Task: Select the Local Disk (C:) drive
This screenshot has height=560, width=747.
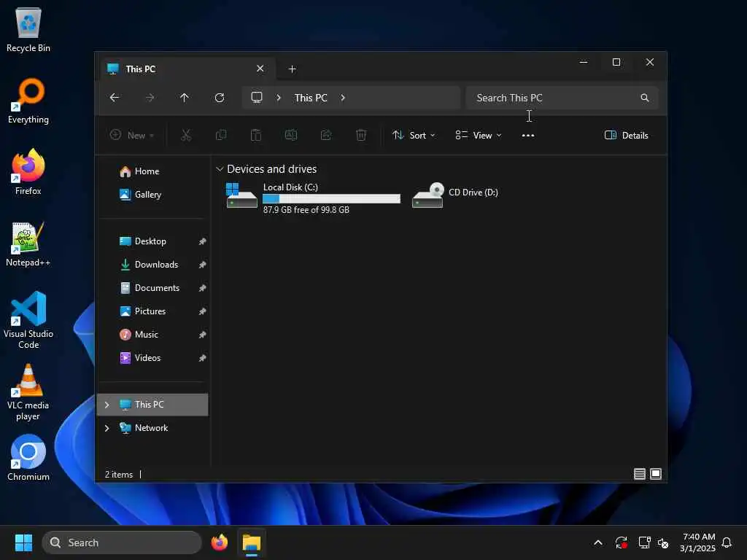Action: pos(312,198)
